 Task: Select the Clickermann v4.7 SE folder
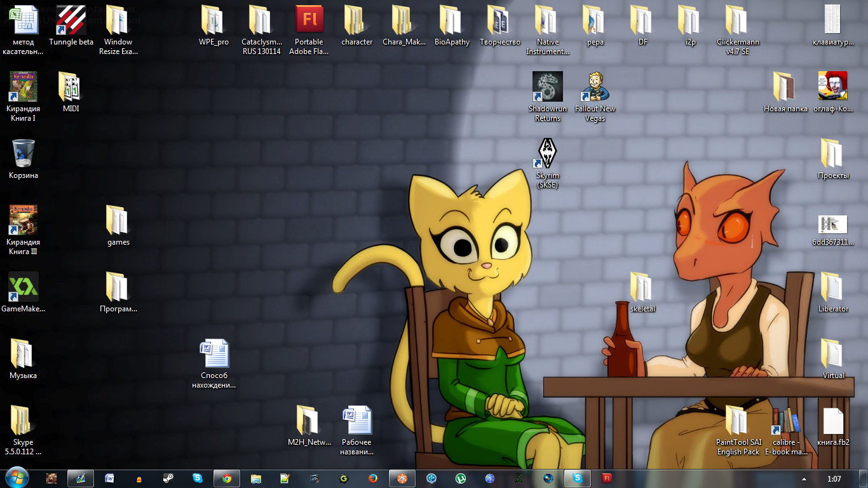(x=738, y=30)
